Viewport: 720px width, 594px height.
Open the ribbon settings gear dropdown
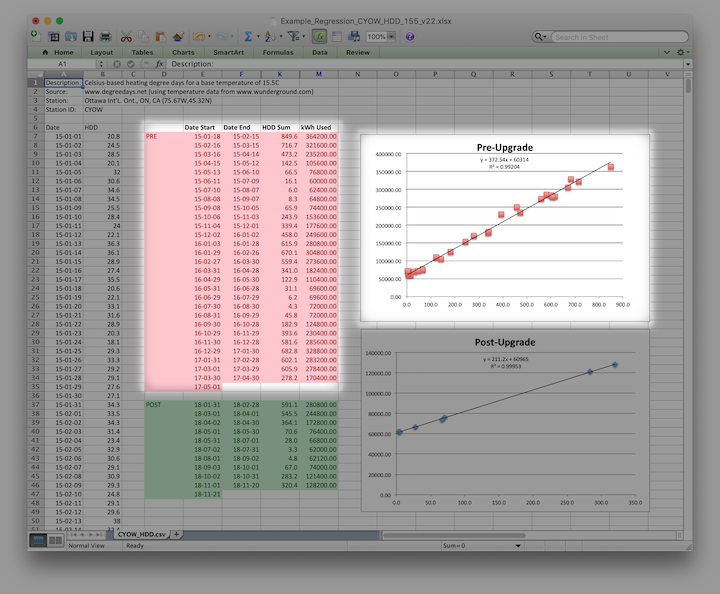681,52
